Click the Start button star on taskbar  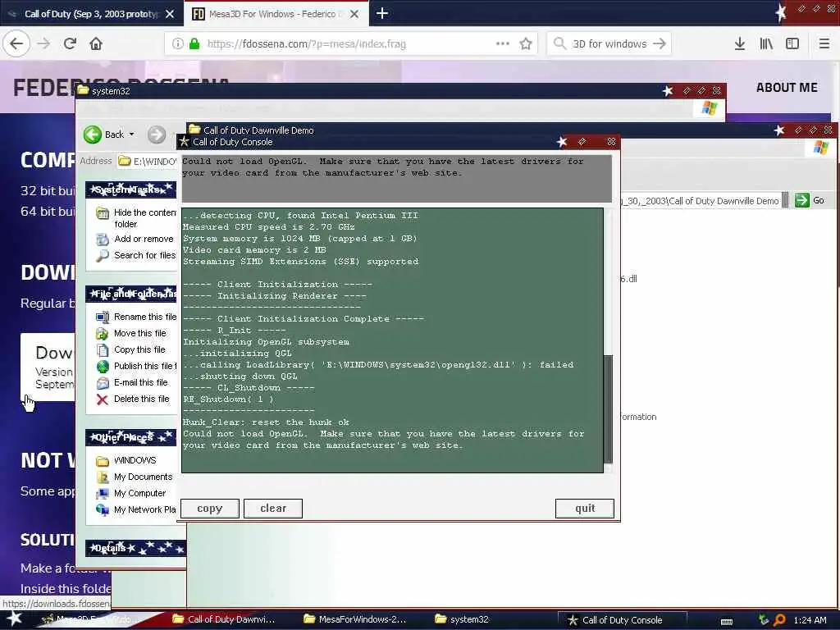(x=15, y=619)
